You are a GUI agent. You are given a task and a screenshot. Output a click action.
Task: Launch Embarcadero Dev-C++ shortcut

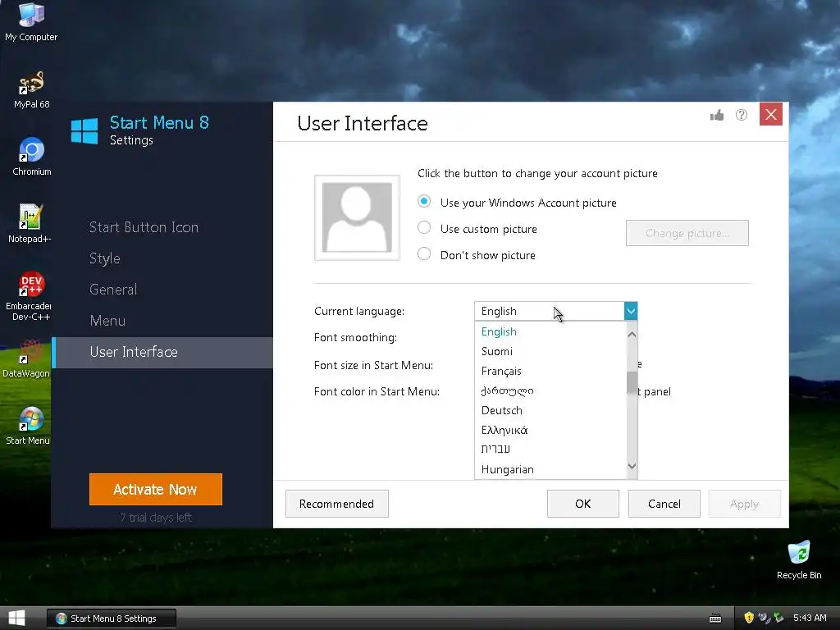30,295
